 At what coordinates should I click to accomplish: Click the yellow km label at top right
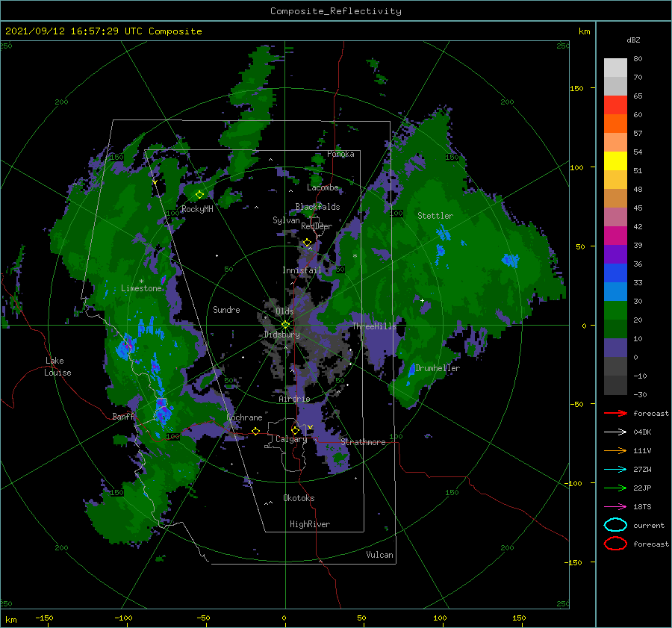click(585, 31)
